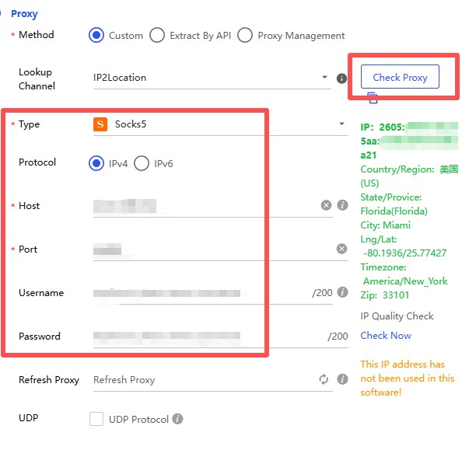The image size is (476, 450).
Task: Open the IP2Location lookup channel dropdown
Action: [x=212, y=78]
